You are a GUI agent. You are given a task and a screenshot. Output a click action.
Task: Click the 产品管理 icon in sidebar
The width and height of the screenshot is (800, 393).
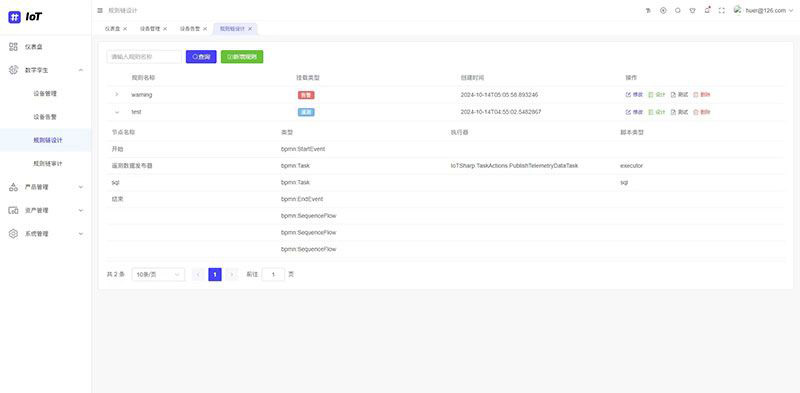pyautogui.click(x=14, y=187)
